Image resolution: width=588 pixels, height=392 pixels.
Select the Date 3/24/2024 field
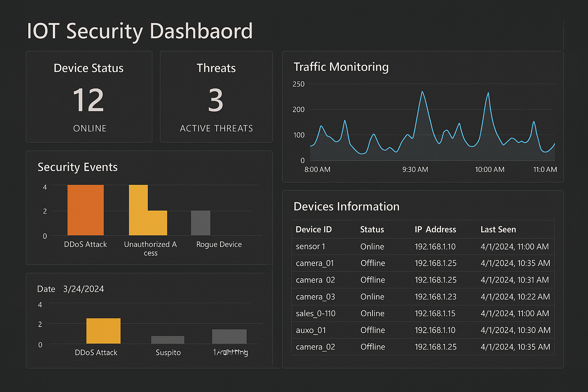83,289
